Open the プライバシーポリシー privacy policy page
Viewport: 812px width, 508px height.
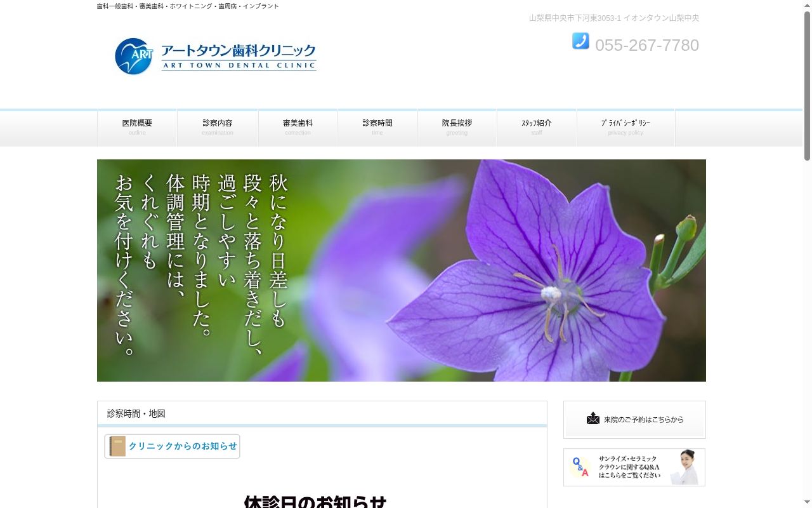625,128
